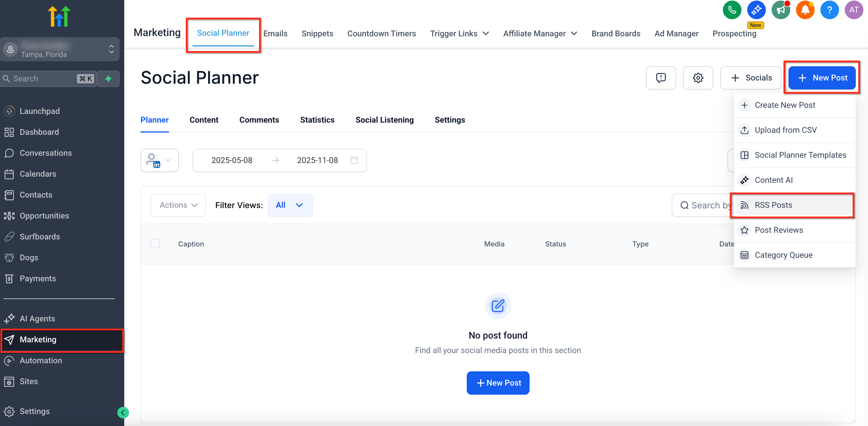
Task: Tick the select-all checkbox beside Caption
Action: pos(155,244)
